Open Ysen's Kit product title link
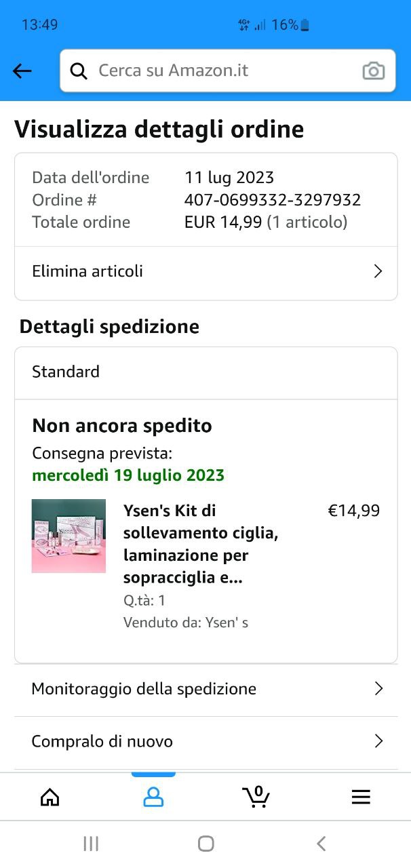 click(201, 544)
